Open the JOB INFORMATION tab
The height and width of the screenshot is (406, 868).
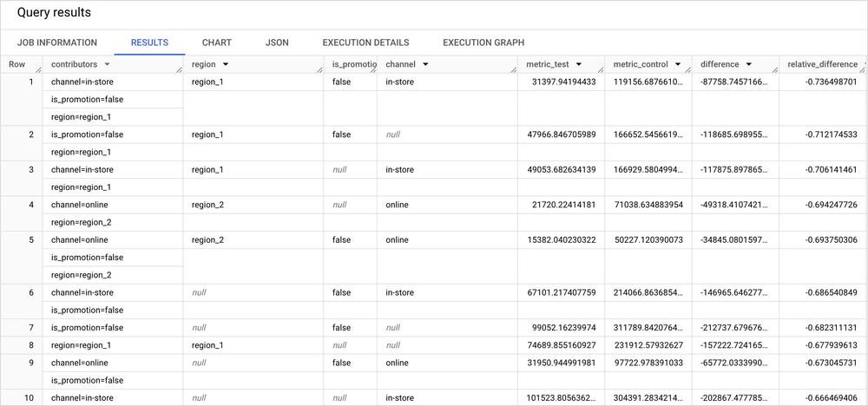57,43
